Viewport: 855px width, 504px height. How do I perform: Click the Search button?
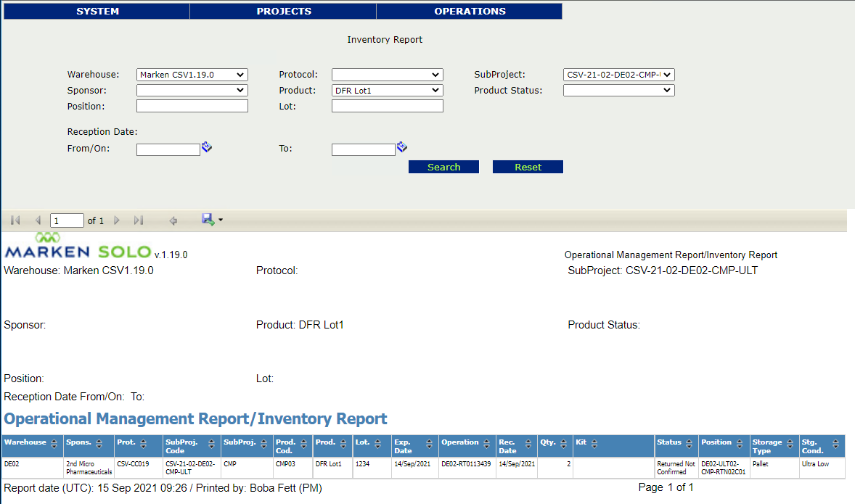pyautogui.click(x=444, y=168)
